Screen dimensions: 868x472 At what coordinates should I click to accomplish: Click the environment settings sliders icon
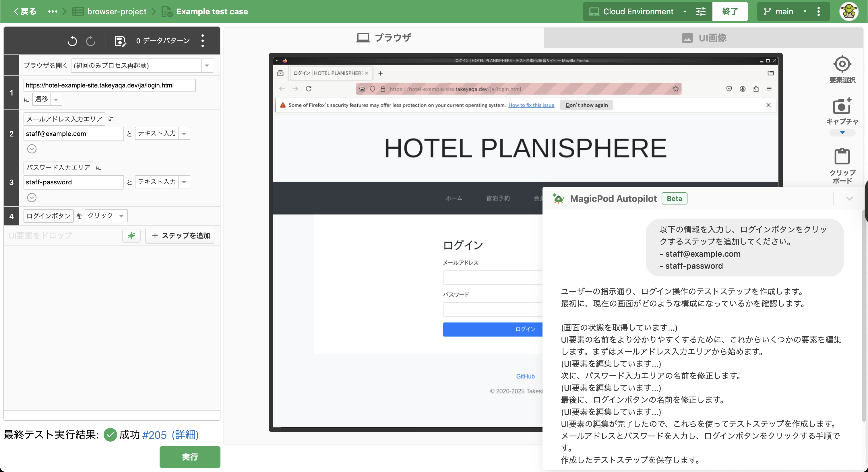coord(701,11)
